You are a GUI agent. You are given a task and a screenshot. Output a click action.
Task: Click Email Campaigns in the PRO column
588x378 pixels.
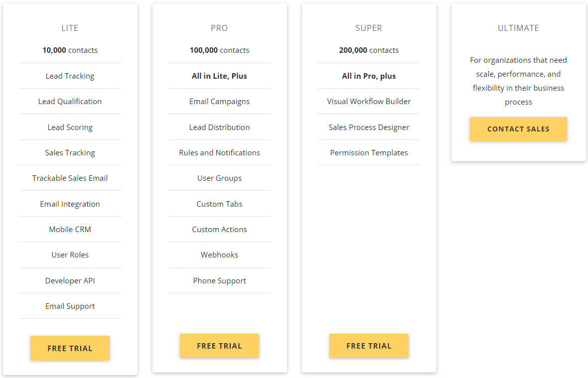(x=219, y=101)
